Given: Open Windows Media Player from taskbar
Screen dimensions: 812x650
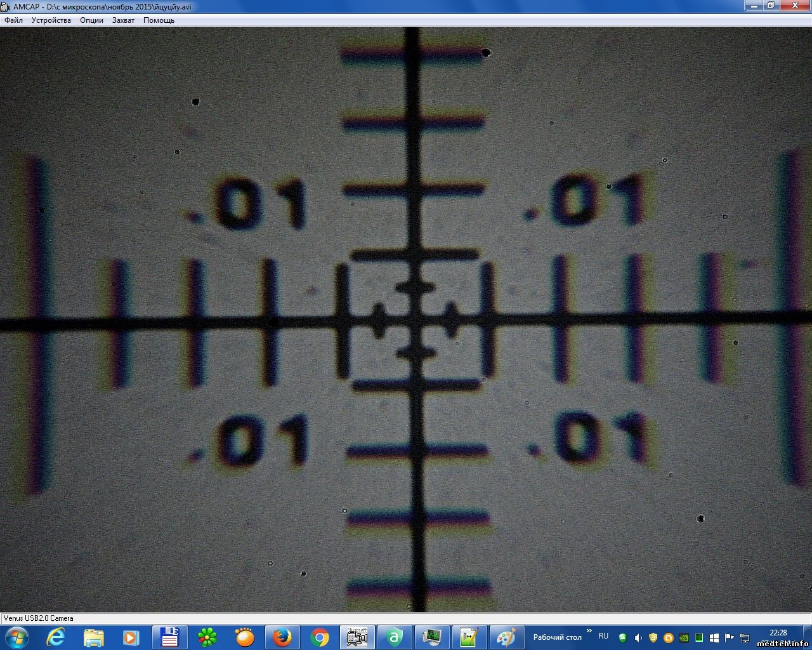Looking at the screenshot, I should pos(131,637).
